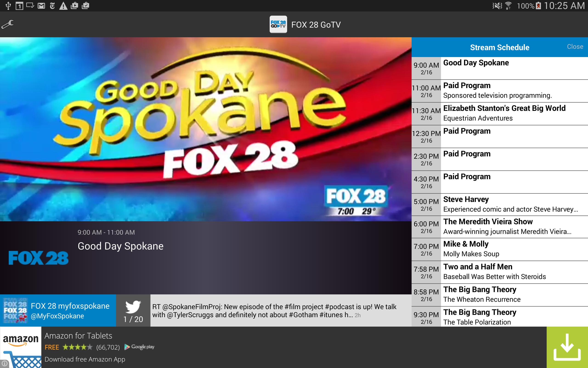Select the 2:30 PM Paid Program entry
Image resolution: width=588 pixels, height=368 pixels.
(500, 159)
